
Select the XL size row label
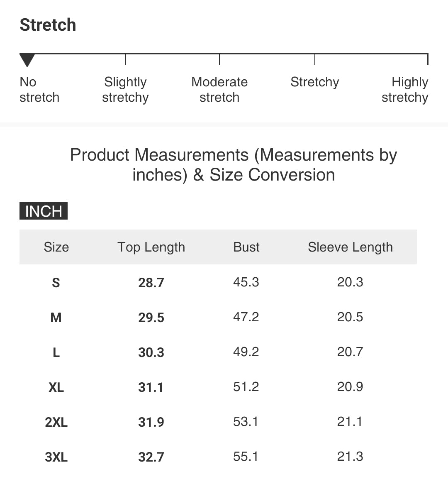coord(56,387)
